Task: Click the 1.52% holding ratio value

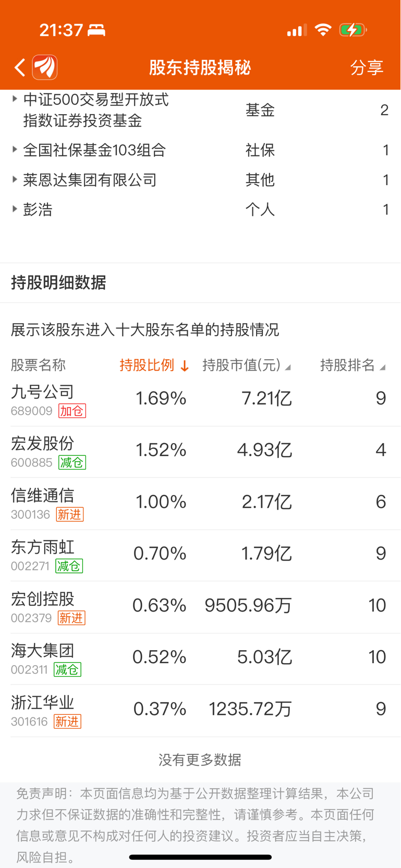Action: (x=161, y=450)
